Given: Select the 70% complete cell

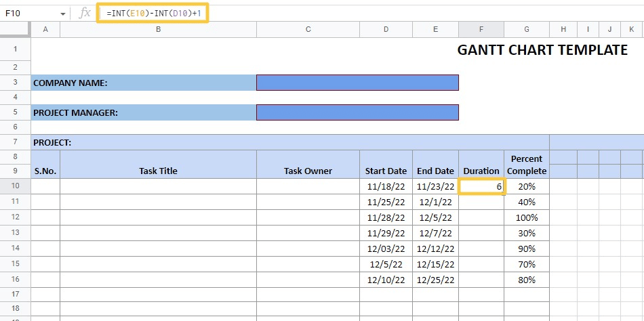Looking at the screenshot, I should [527, 264].
